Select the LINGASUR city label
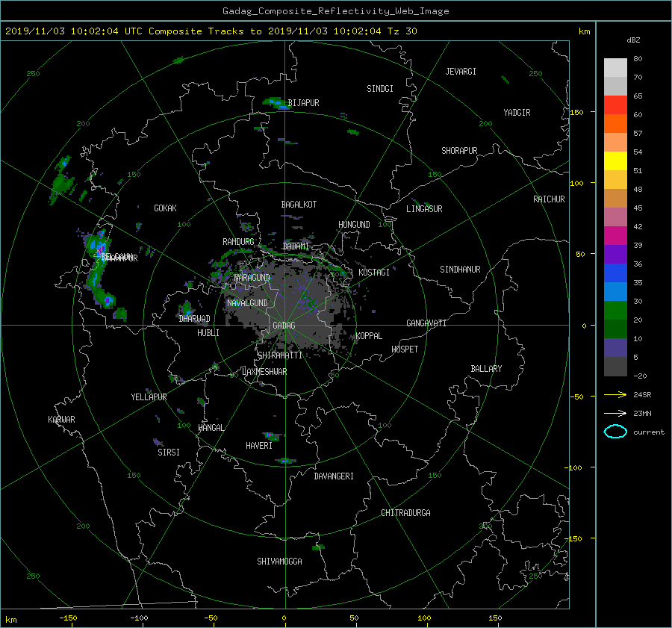Screen dimensions: 672x628 point(424,209)
